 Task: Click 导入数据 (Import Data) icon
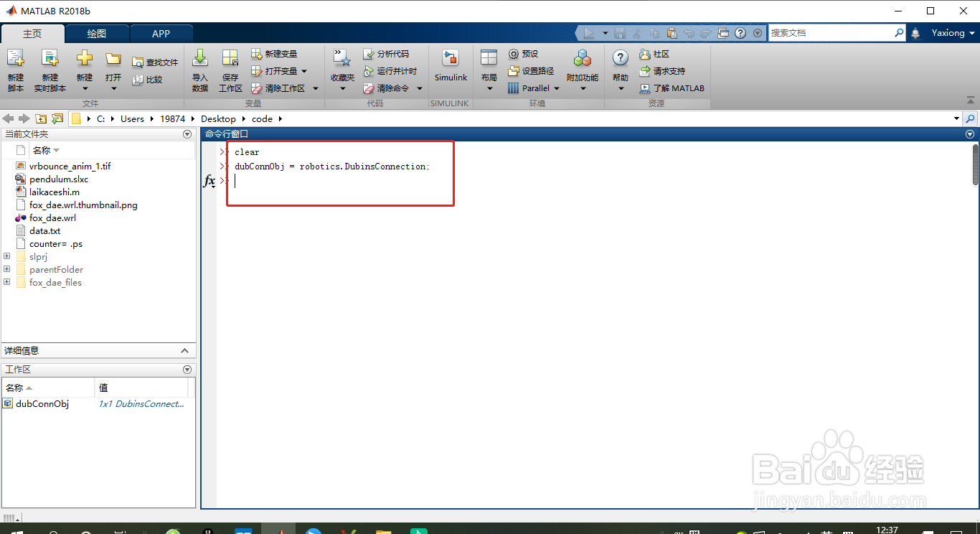pyautogui.click(x=200, y=59)
